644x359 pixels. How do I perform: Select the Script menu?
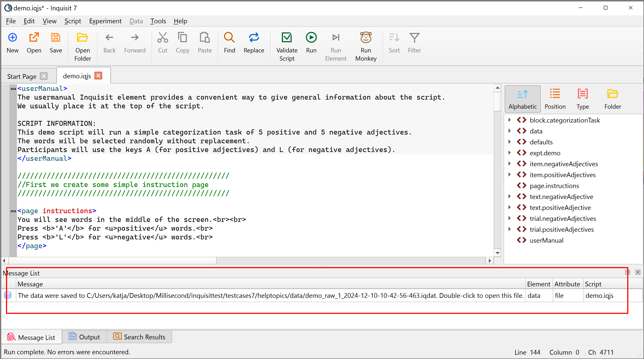(x=72, y=21)
